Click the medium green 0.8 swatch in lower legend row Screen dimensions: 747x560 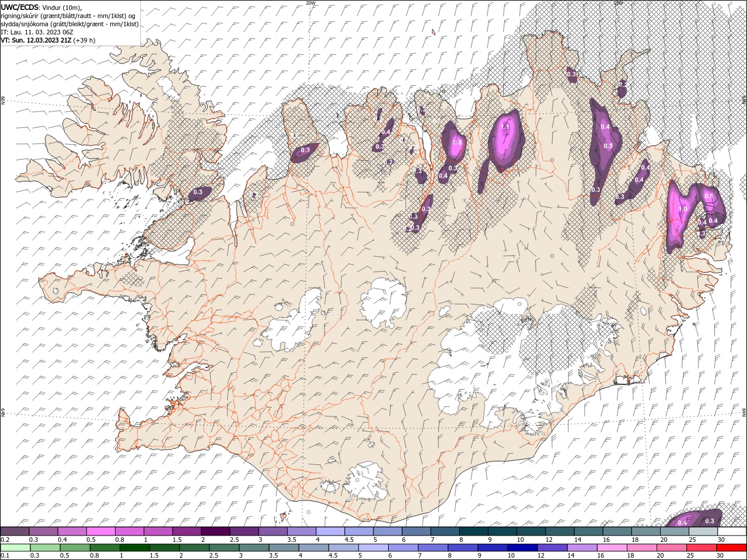click(104, 548)
